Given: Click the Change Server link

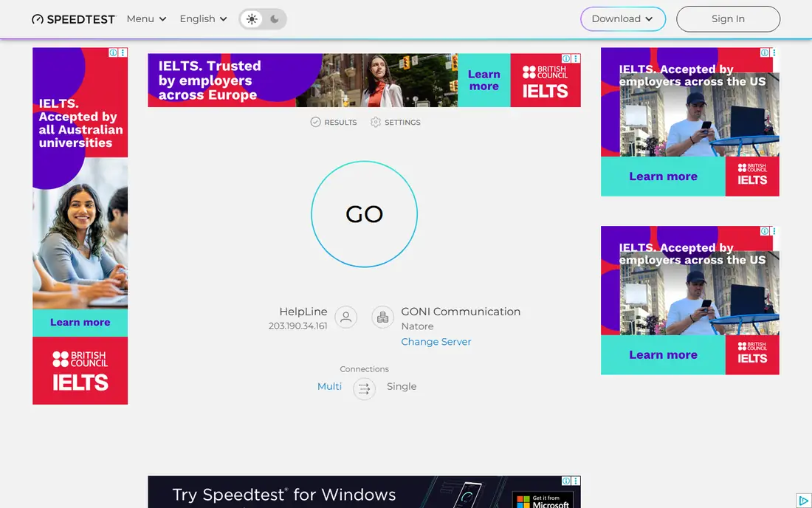Looking at the screenshot, I should 436,342.
